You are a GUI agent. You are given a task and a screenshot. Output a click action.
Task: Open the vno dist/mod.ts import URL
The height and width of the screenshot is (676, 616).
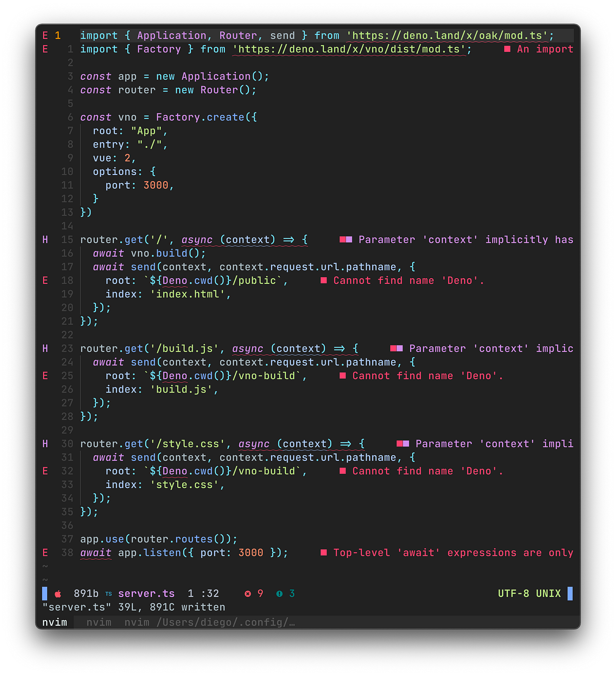(x=352, y=49)
